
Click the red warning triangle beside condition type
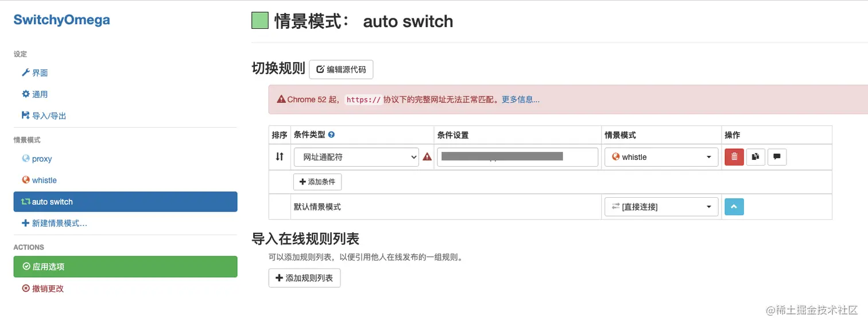coord(427,157)
